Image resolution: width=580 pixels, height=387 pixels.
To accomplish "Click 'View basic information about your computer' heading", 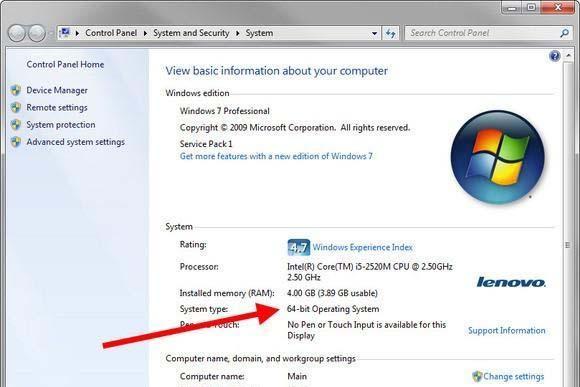I will [x=276, y=71].
